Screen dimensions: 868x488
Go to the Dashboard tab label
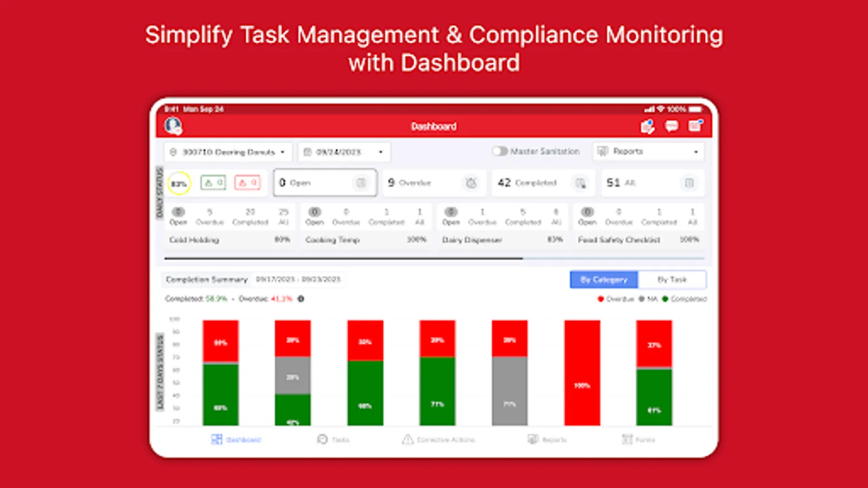[x=244, y=440]
